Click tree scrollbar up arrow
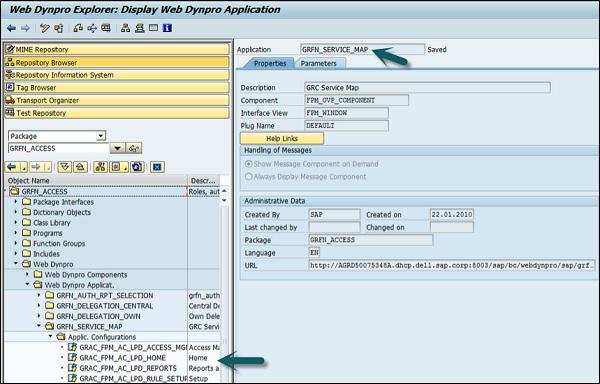This screenshot has width=600, height=384. (225, 191)
